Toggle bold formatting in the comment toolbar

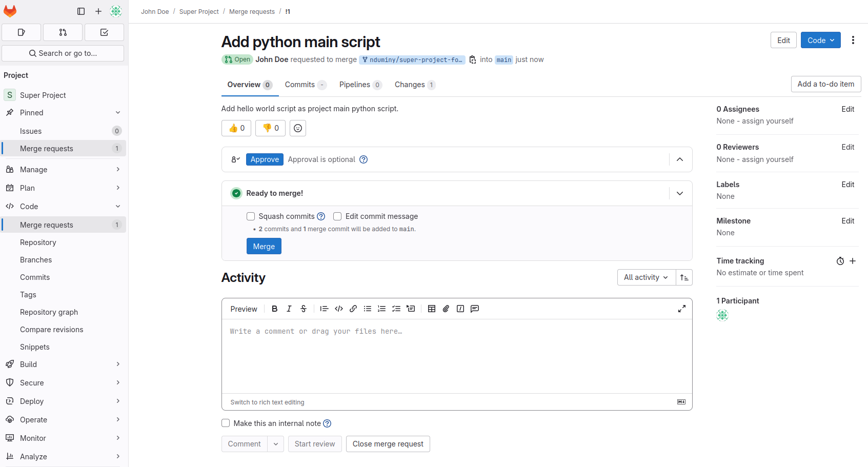pos(274,308)
